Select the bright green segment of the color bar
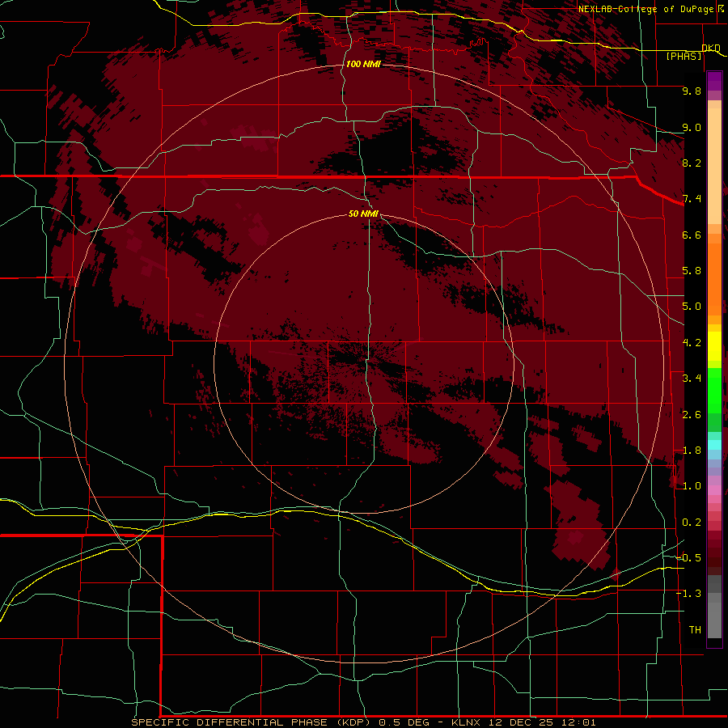The height and width of the screenshot is (728, 728). [x=714, y=389]
